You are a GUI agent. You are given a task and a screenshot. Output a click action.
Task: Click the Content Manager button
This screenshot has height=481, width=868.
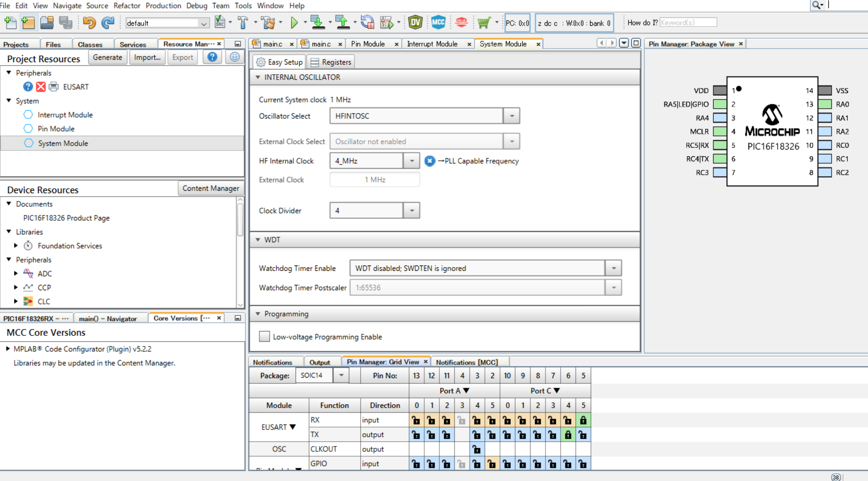pyautogui.click(x=210, y=188)
